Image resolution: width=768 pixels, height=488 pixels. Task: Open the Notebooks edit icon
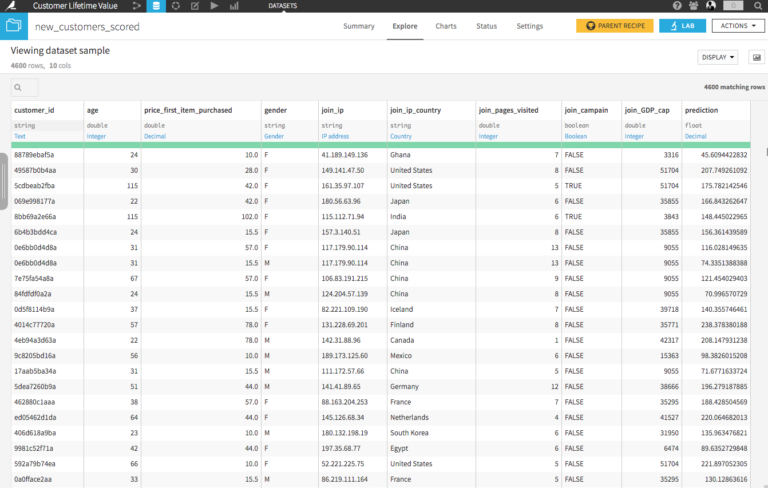click(x=195, y=6)
